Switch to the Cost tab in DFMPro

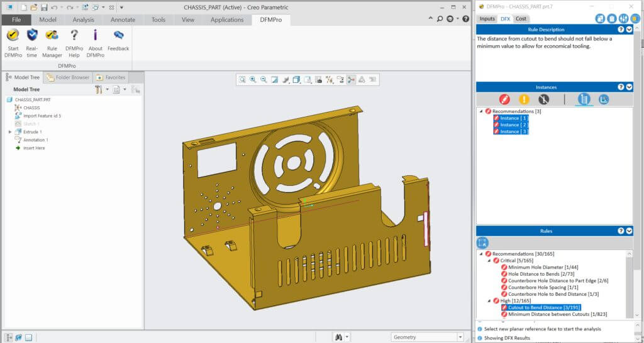(x=521, y=18)
